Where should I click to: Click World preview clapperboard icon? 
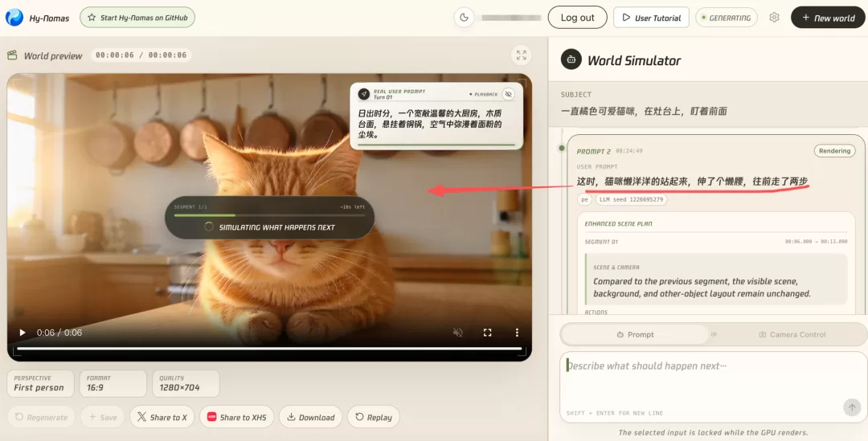tap(12, 55)
